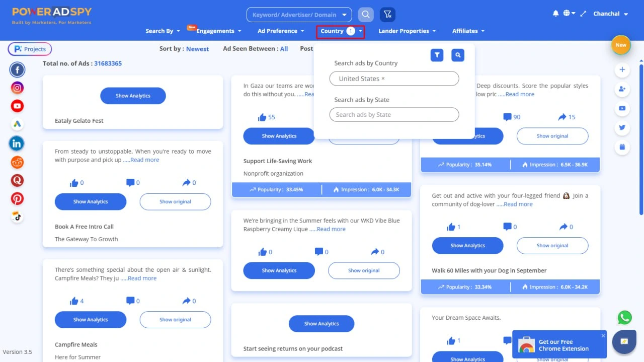Viewport: 644px width, 362px height.
Task: Remove the United States country tag
Action: coord(383,79)
